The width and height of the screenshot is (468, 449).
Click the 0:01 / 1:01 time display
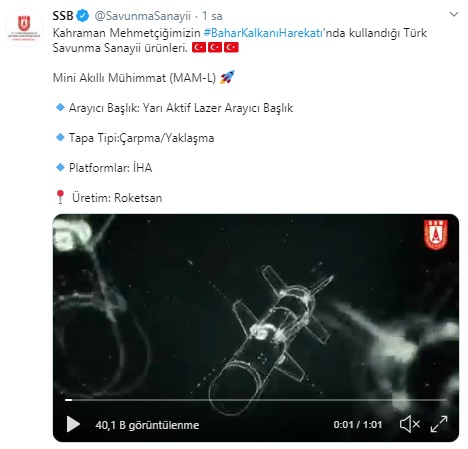coord(358,424)
